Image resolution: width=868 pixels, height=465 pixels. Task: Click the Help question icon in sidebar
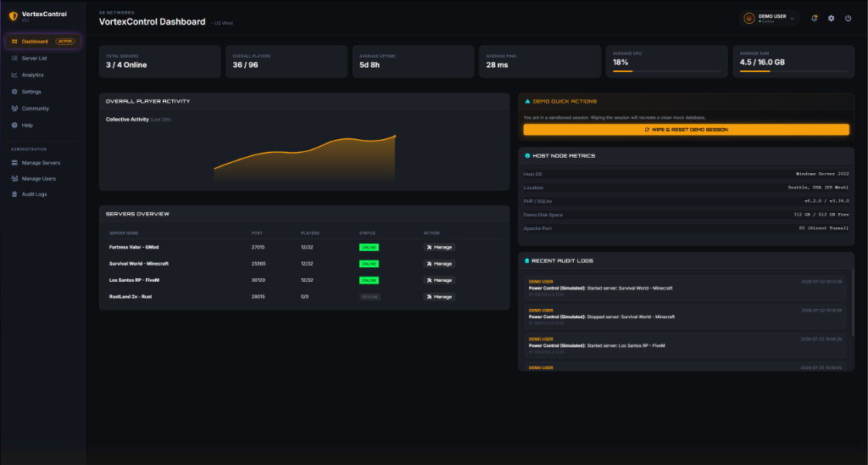click(x=14, y=126)
